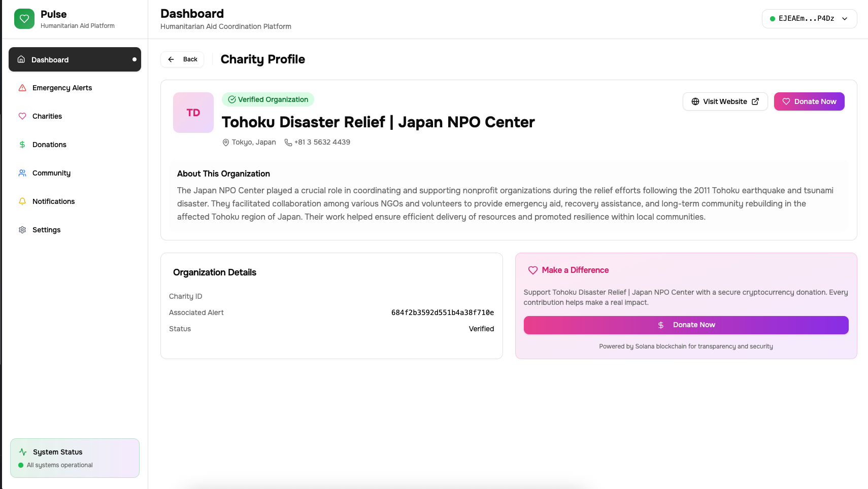View Notifications
Screen dimensions: 868x489
coord(75,201)
